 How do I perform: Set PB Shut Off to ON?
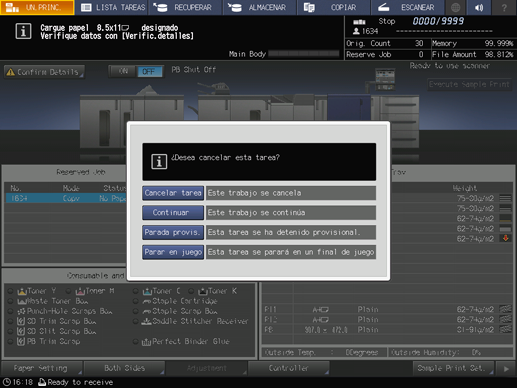coord(123,71)
